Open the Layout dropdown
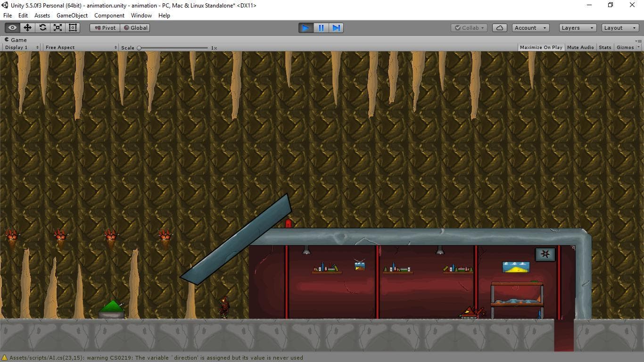This screenshot has height=362, width=644. coord(620,28)
